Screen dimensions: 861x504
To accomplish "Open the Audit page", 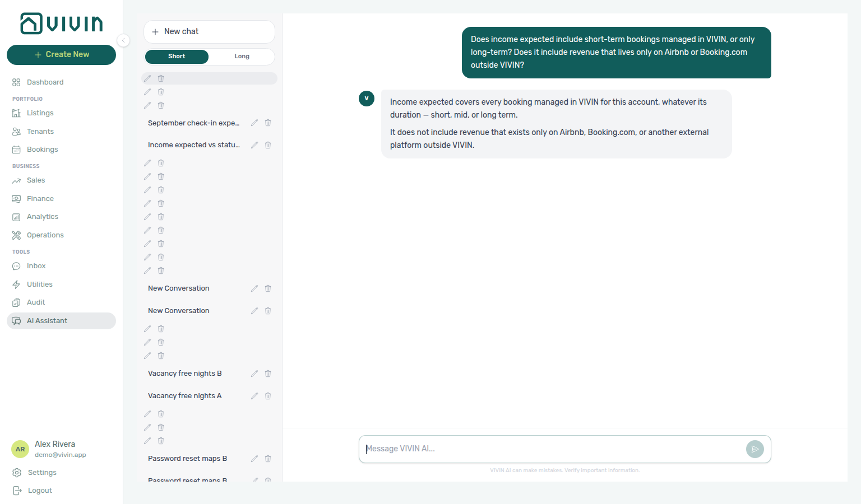I will [61, 302].
